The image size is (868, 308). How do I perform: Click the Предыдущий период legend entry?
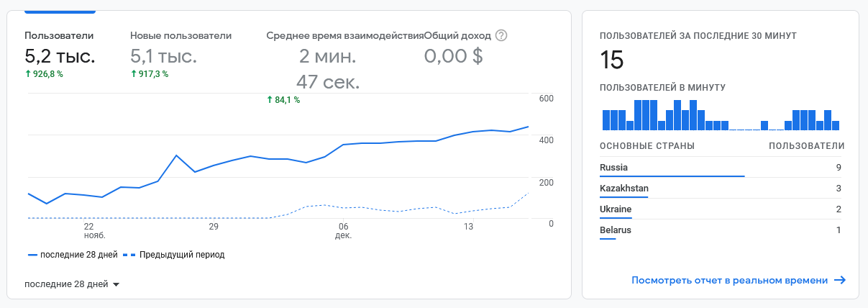[x=173, y=255]
